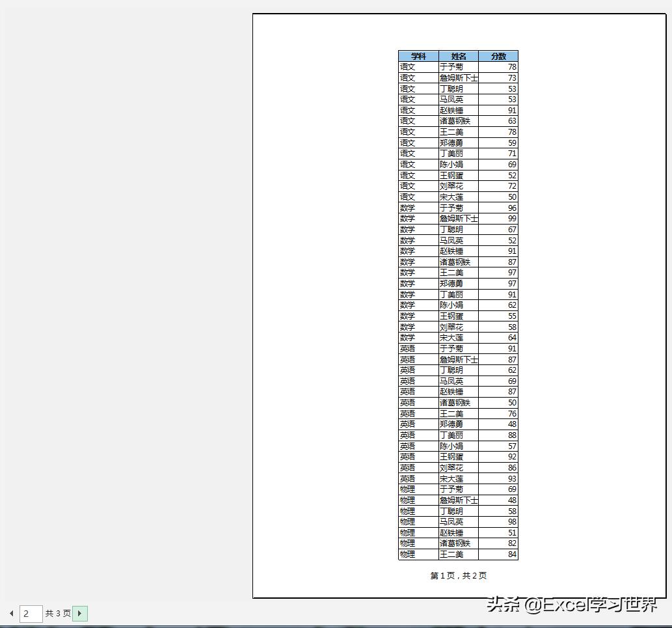
Task: Select score 64 for 数学 宋大莲
Action: pyautogui.click(x=498, y=338)
